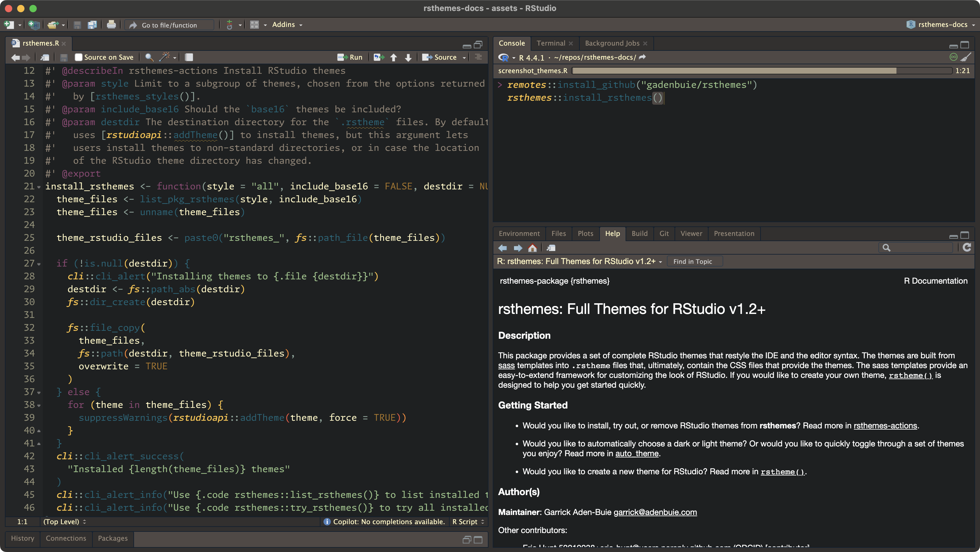Image resolution: width=980 pixels, height=552 pixels.
Task: Click the Compile Report notebook icon
Action: click(x=189, y=58)
